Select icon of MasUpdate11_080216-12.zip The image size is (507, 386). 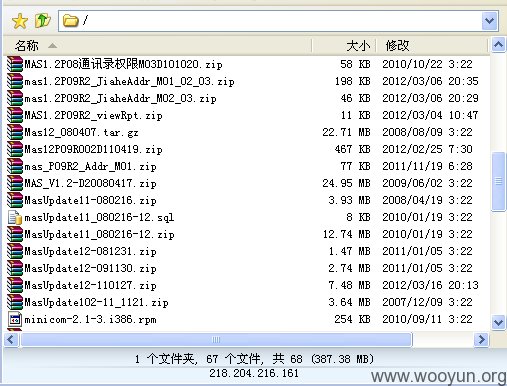(x=15, y=234)
